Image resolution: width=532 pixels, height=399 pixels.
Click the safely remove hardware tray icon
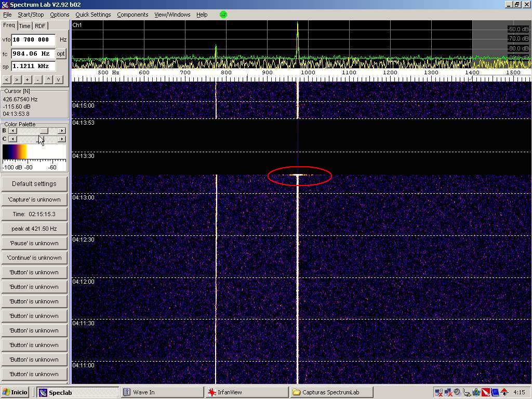tap(467, 392)
